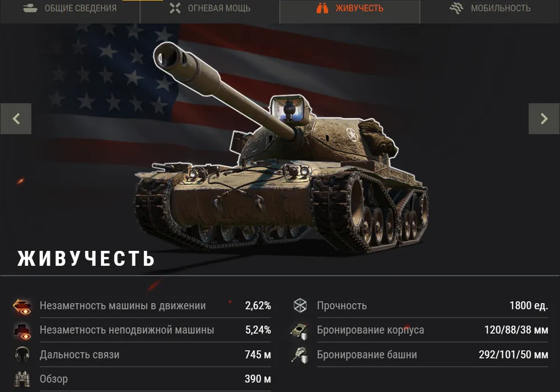This screenshot has width=560, height=392.
Task: Click the Мобильность tracks icon
Action: (x=456, y=8)
